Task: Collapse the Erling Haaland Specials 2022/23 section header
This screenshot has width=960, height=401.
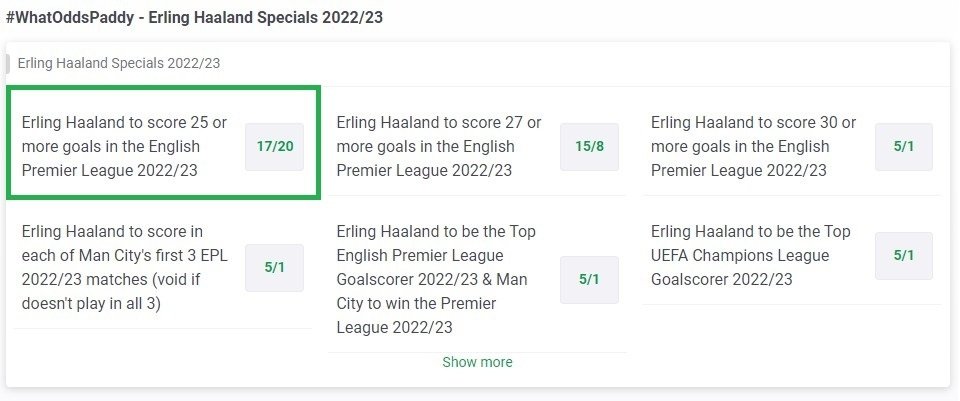Action: coord(119,63)
